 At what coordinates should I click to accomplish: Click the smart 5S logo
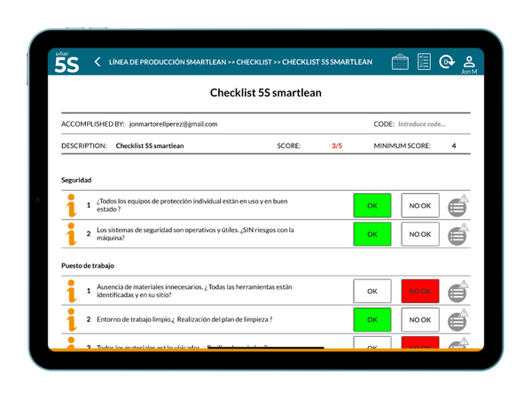pyautogui.click(x=66, y=63)
